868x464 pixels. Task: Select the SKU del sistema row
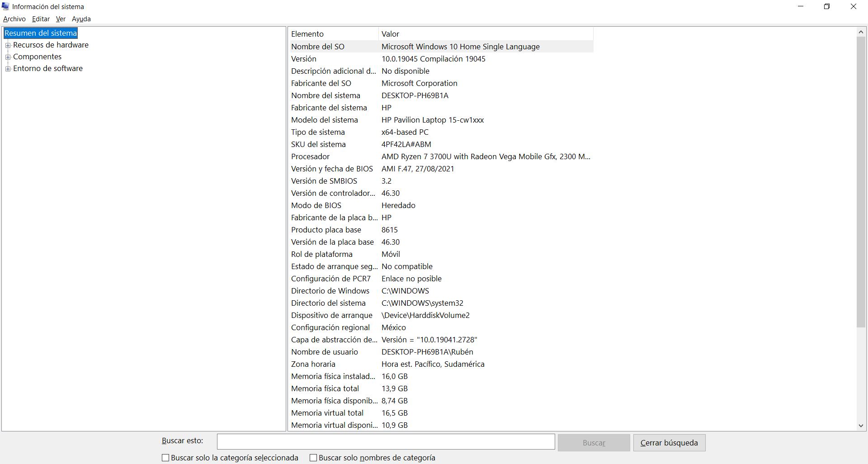click(x=441, y=144)
